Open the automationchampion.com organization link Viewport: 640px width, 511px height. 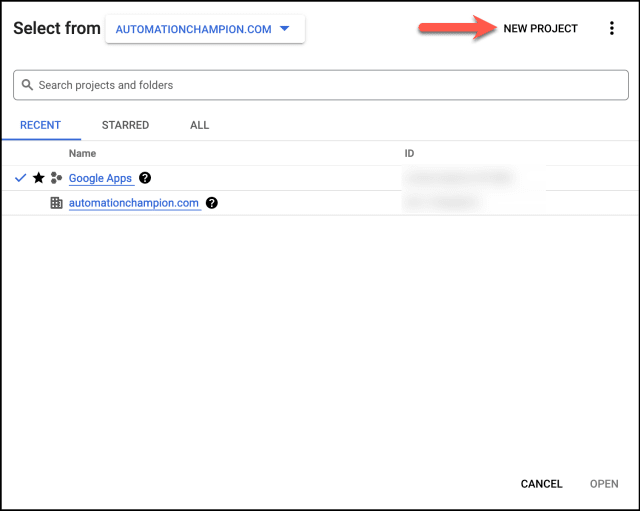click(134, 203)
